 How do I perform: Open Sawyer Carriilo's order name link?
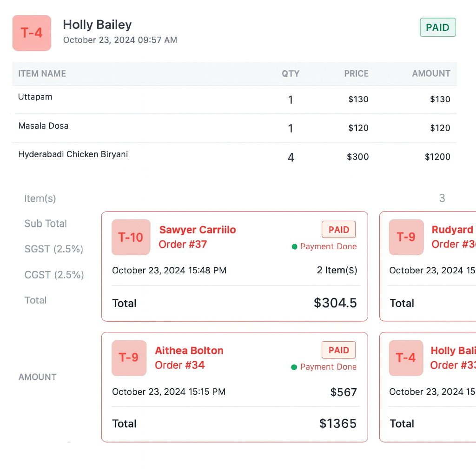pyautogui.click(x=198, y=230)
